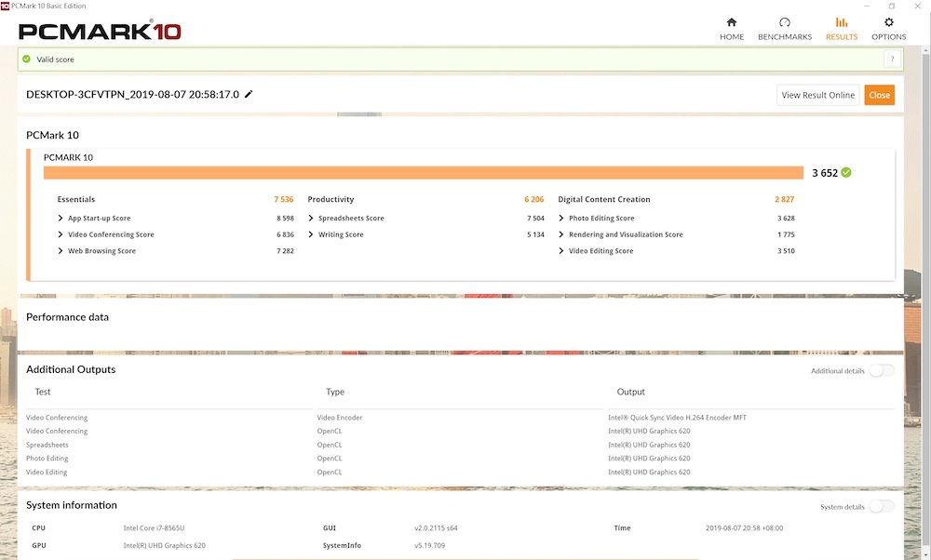This screenshot has width=931, height=560.
Task: Select the Results bar chart icon
Action: coord(841,22)
